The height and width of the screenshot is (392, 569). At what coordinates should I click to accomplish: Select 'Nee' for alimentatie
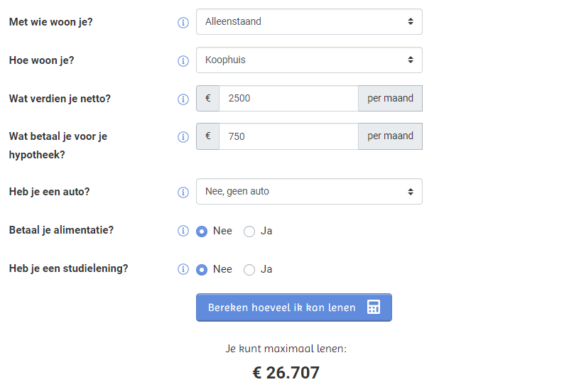[202, 232]
